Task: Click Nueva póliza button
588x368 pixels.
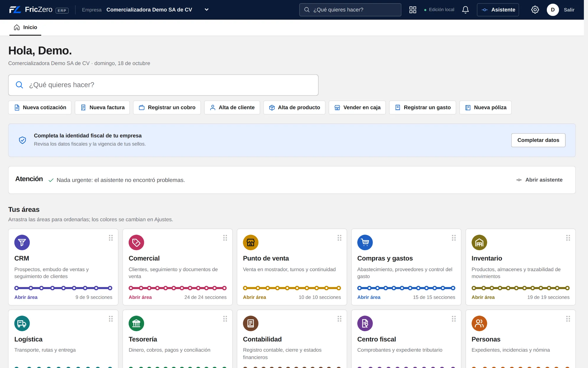Action: tap(485, 108)
